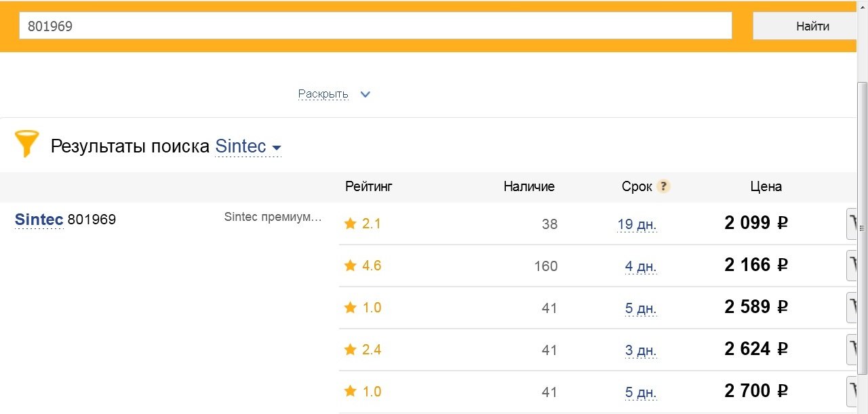The width and height of the screenshot is (868, 414).
Task: Click delivery term 19 дн.
Action: 637,224
